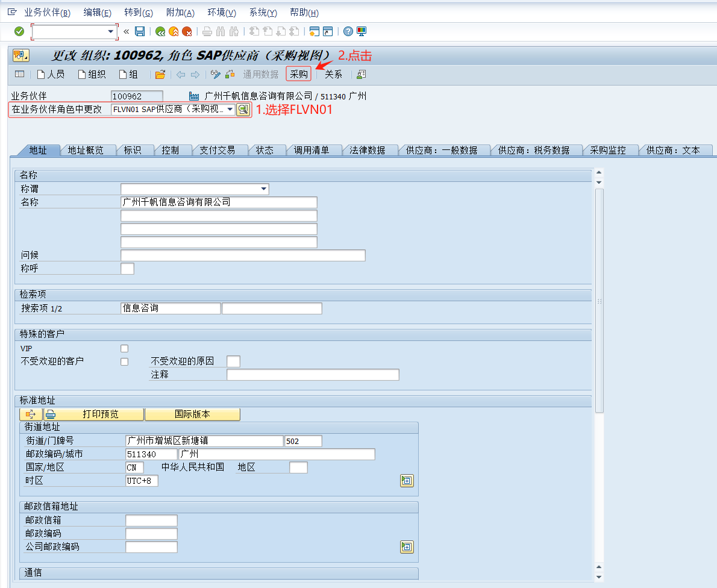
Task: Open the 帮助(H) menu
Action: point(304,13)
